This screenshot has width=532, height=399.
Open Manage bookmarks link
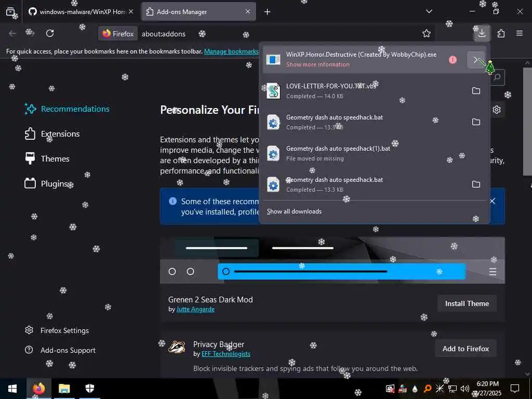[231, 51]
